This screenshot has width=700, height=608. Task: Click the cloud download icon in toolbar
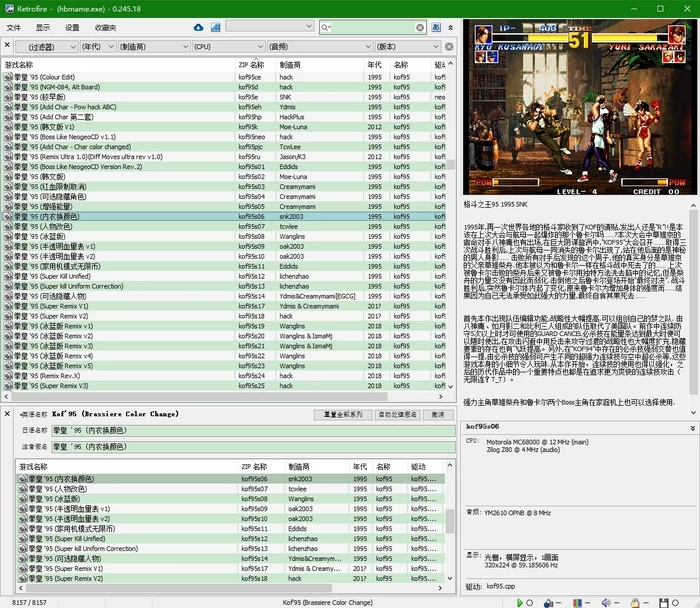point(199,27)
